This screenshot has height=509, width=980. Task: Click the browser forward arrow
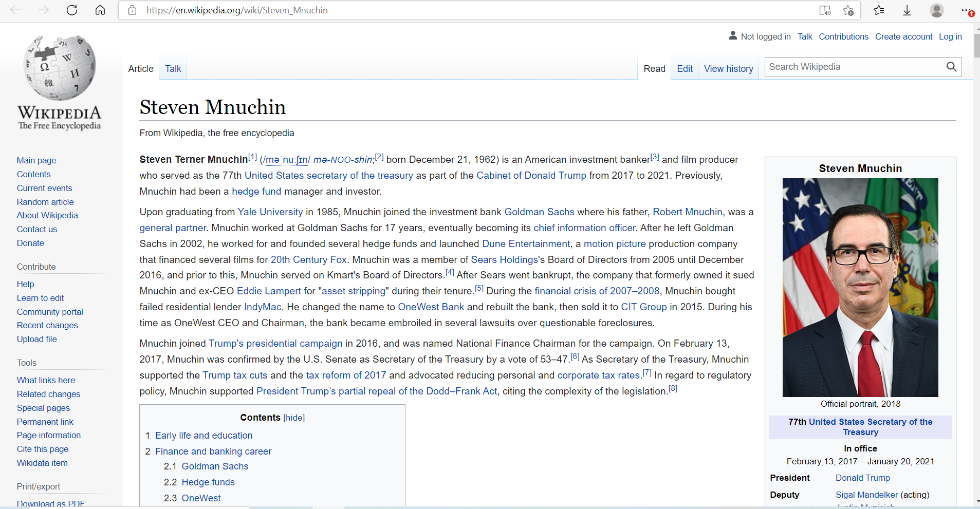point(44,10)
